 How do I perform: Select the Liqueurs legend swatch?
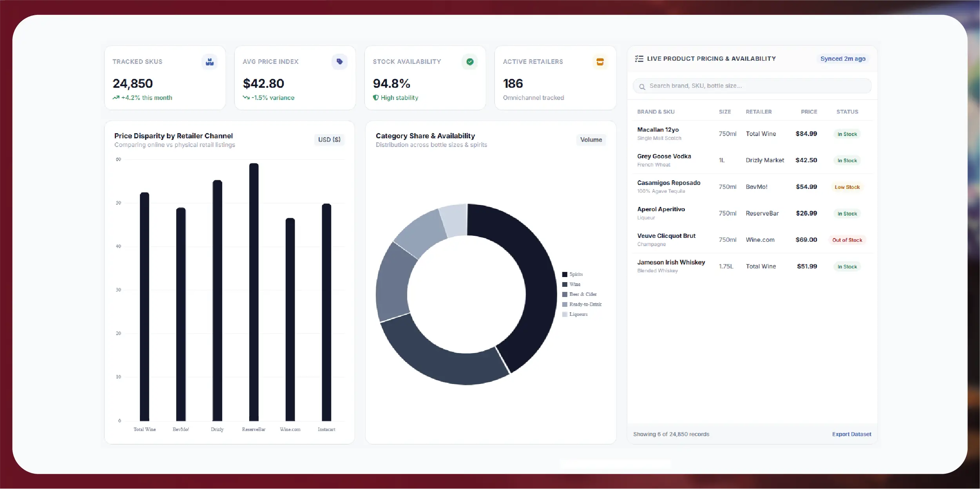(565, 314)
